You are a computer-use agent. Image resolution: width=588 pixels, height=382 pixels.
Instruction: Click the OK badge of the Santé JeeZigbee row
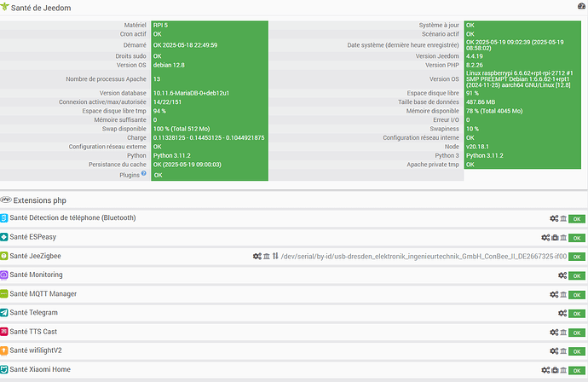[x=577, y=257]
